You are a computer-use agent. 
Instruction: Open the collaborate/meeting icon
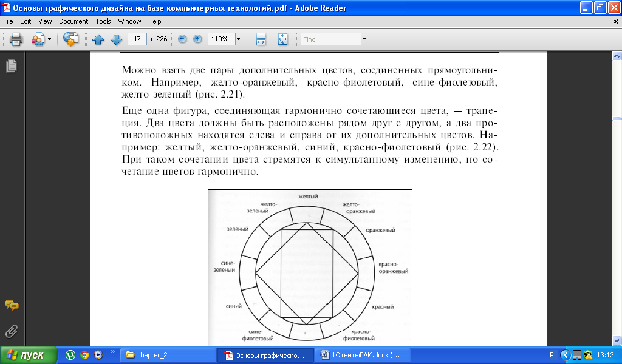[38, 39]
